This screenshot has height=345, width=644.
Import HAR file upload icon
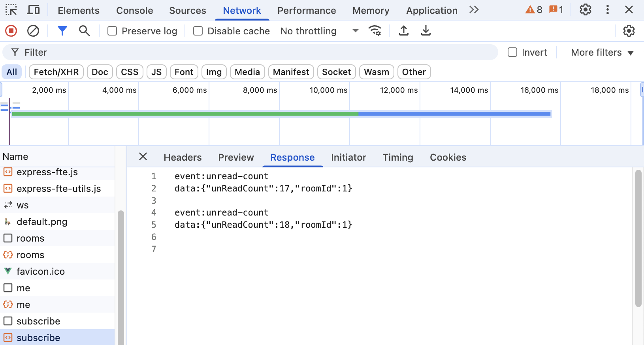tap(403, 31)
